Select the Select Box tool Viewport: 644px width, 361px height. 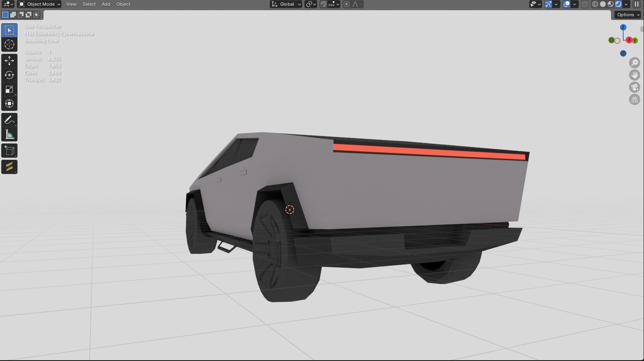coord(9,30)
